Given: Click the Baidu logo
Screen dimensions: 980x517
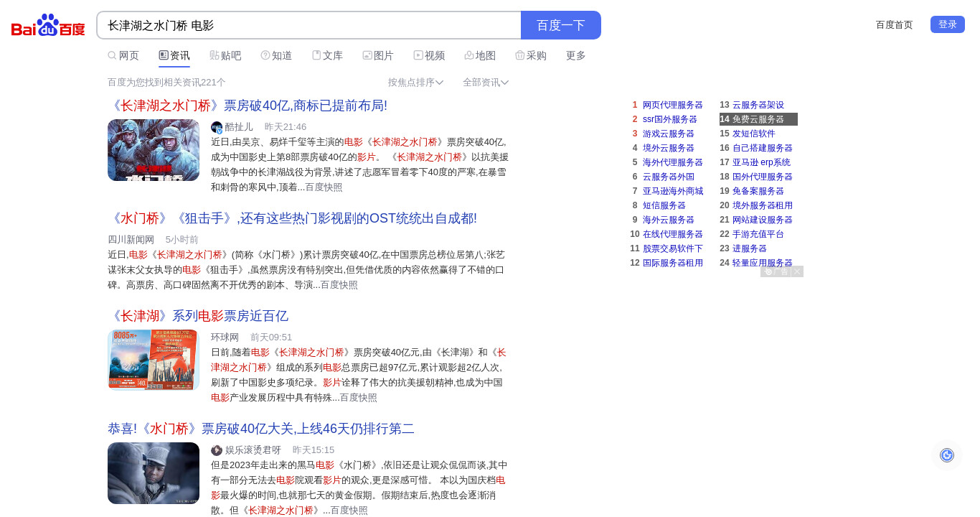Looking at the screenshot, I should [48, 25].
